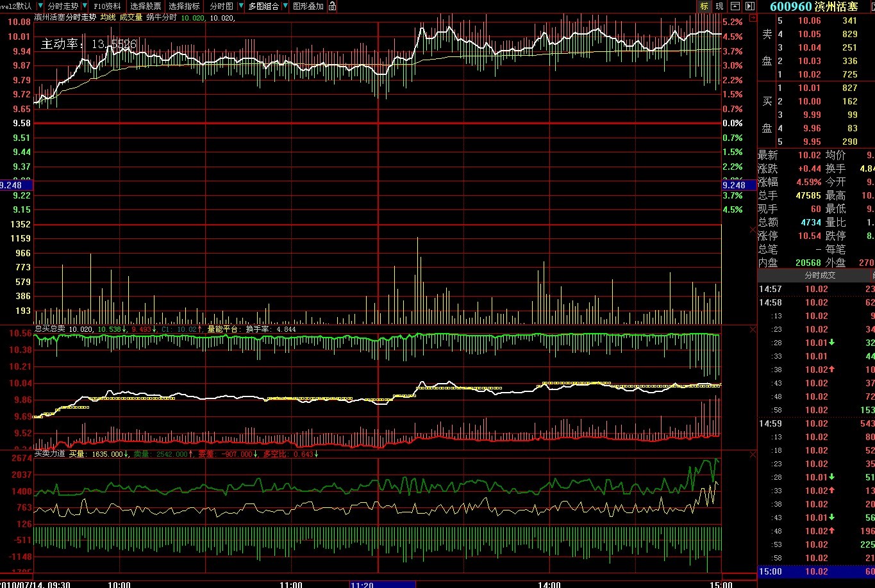
Task: Click the 涨幅 value 4.59%
Action: pyautogui.click(x=809, y=182)
